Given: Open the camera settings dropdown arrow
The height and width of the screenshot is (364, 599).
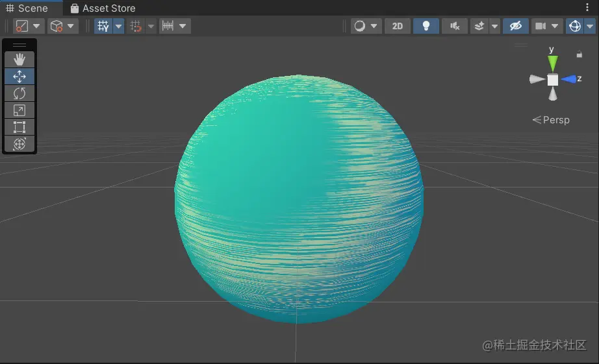Looking at the screenshot, I should coord(555,26).
